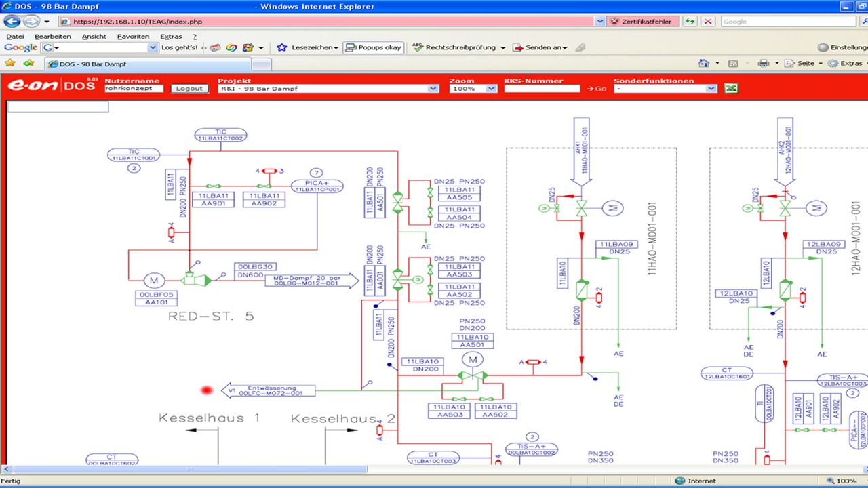868x488 pixels.
Task: Click the Logout button
Action: click(189, 89)
